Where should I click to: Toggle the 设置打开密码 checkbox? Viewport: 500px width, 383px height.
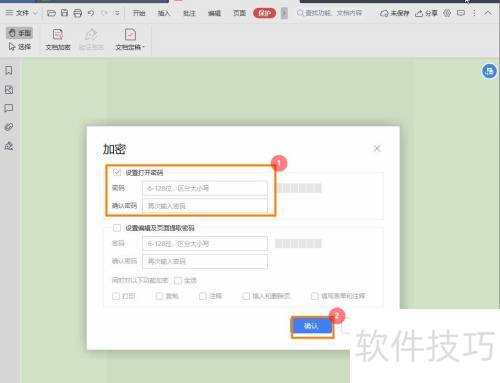pyautogui.click(x=117, y=172)
